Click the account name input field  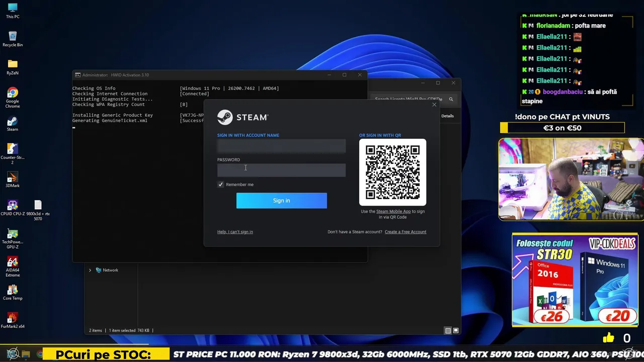[x=281, y=146]
